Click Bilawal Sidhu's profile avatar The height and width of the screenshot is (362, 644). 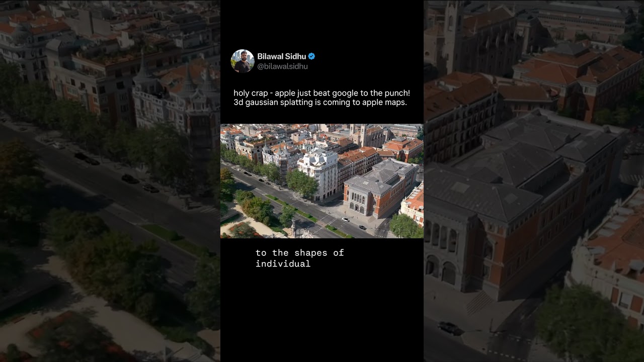pyautogui.click(x=243, y=61)
